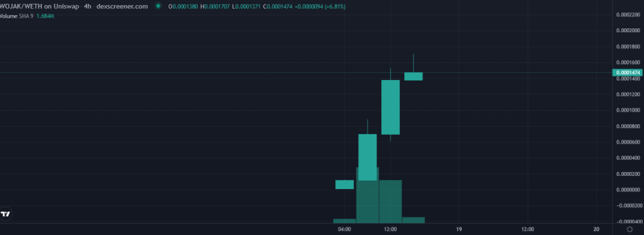Click the green market status dot

coord(158,6)
